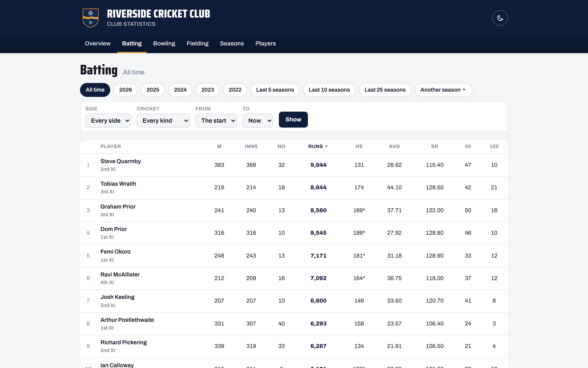Open Arthur Postlethwaite's profile
Viewport: 588px width, 368px height.
click(x=127, y=320)
